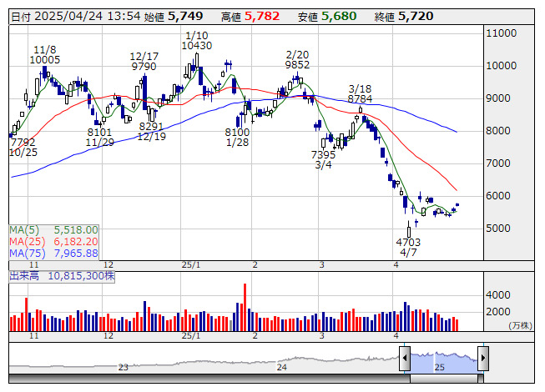
Task: Click the 4000 volume axis label
Action: (x=498, y=295)
